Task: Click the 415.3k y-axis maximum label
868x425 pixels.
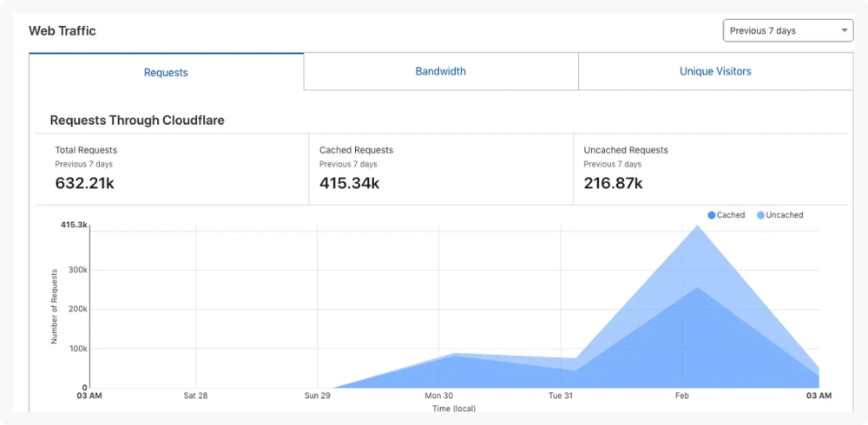Action: click(x=74, y=225)
